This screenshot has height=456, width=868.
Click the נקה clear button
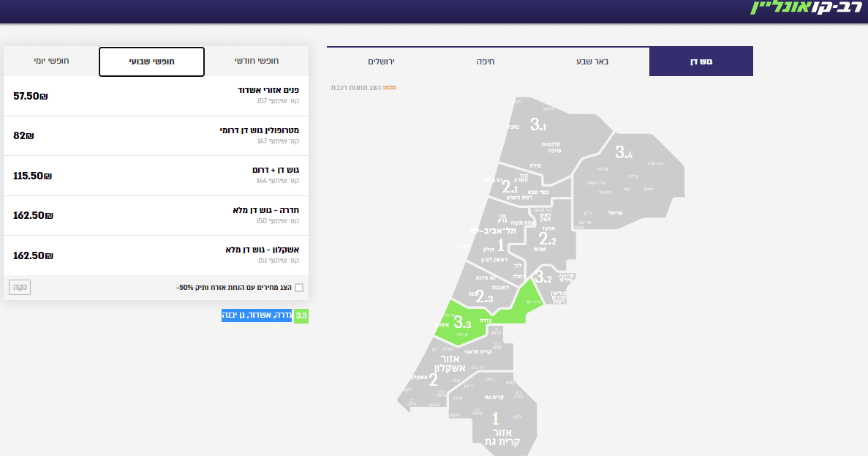[x=20, y=287]
